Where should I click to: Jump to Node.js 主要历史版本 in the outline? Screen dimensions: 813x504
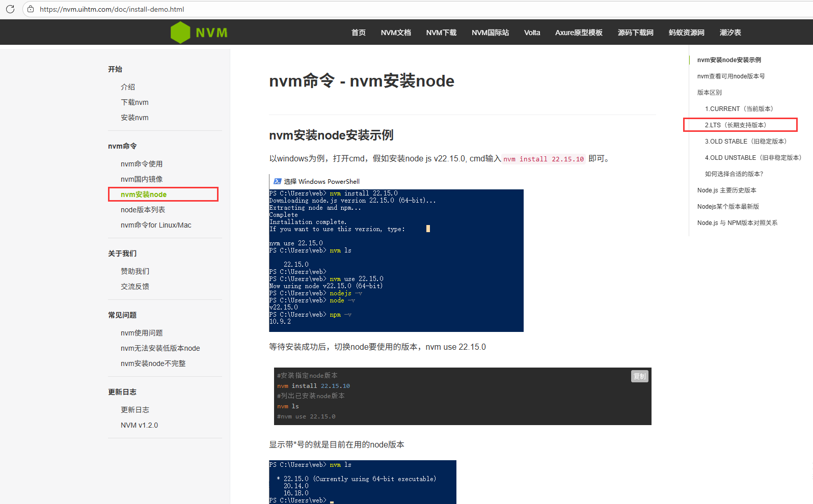click(x=727, y=190)
